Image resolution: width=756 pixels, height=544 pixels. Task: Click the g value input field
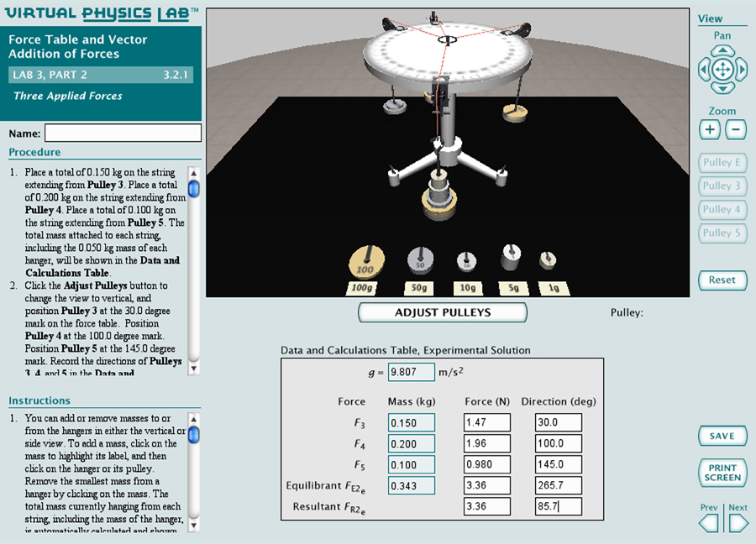(x=412, y=372)
